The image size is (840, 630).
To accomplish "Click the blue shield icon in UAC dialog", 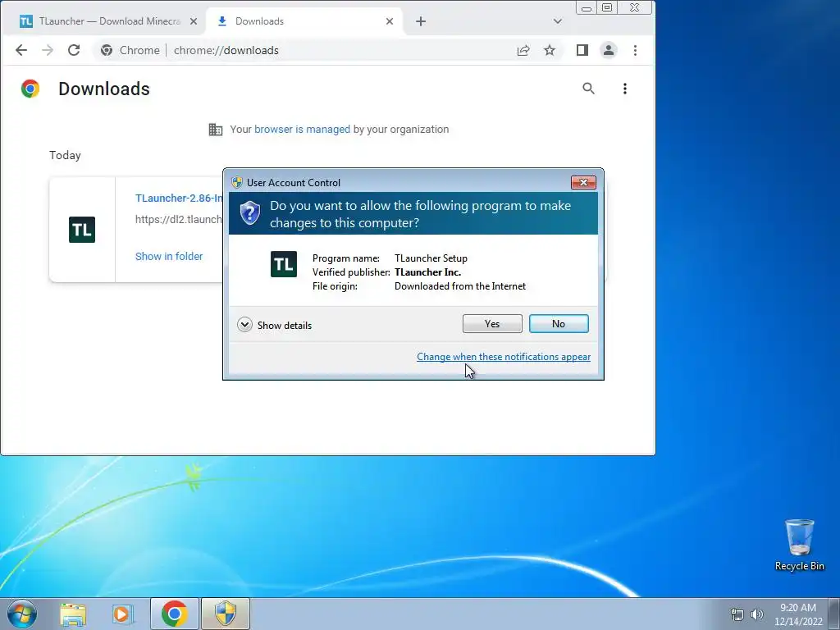I will pos(249,213).
